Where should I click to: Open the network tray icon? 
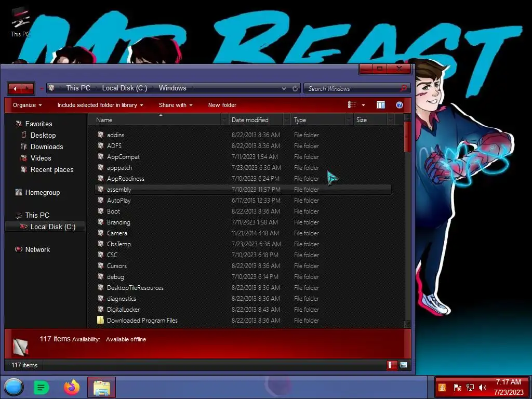[470, 387]
